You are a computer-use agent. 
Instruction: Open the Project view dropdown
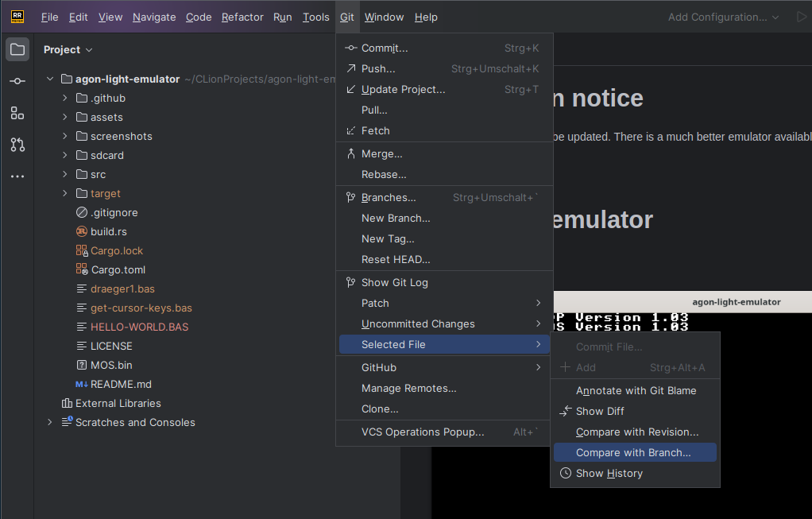(x=68, y=49)
